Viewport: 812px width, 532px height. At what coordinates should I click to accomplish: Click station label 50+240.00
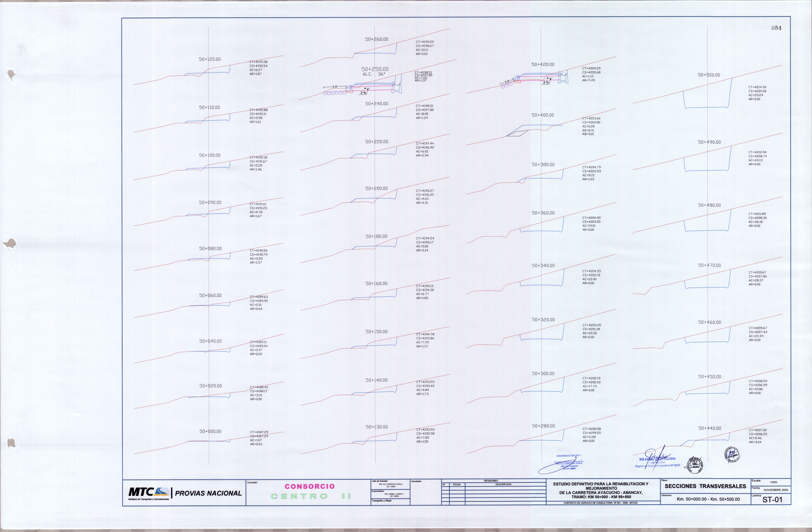tap(377, 104)
